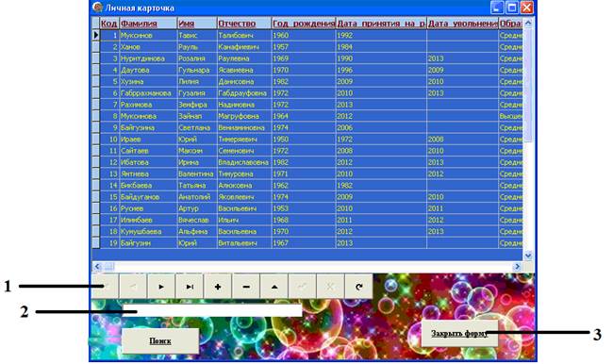
Task: Click hire year cell 1984
Action: (x=381, y=47)
